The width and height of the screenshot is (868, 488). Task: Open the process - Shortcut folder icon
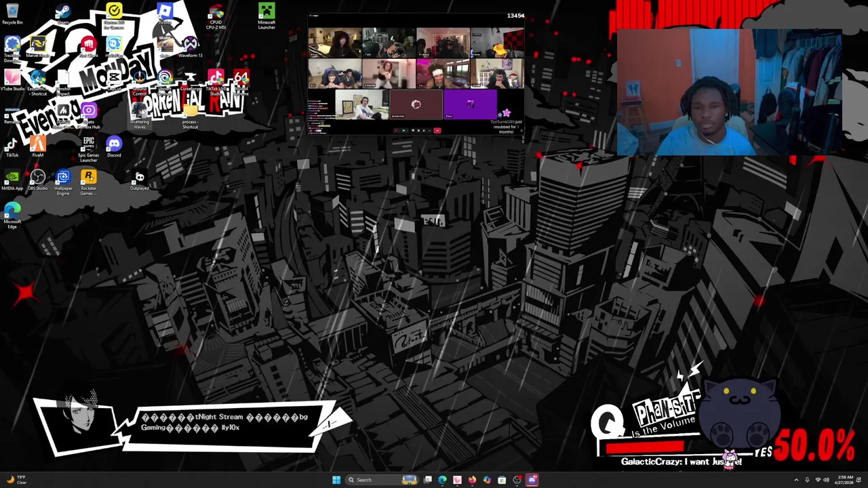click(191, 115)
